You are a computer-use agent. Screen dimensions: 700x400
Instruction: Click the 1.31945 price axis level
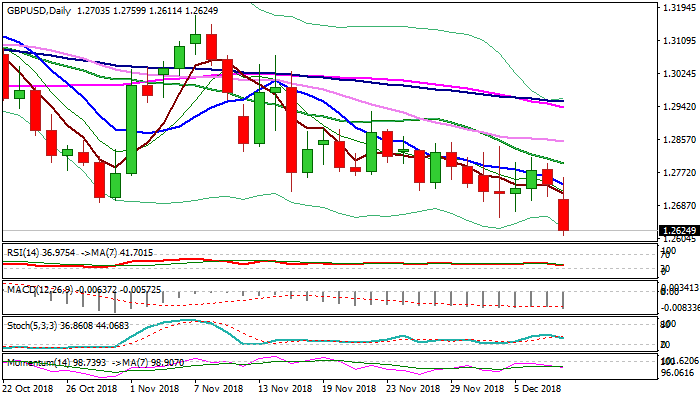679,8
